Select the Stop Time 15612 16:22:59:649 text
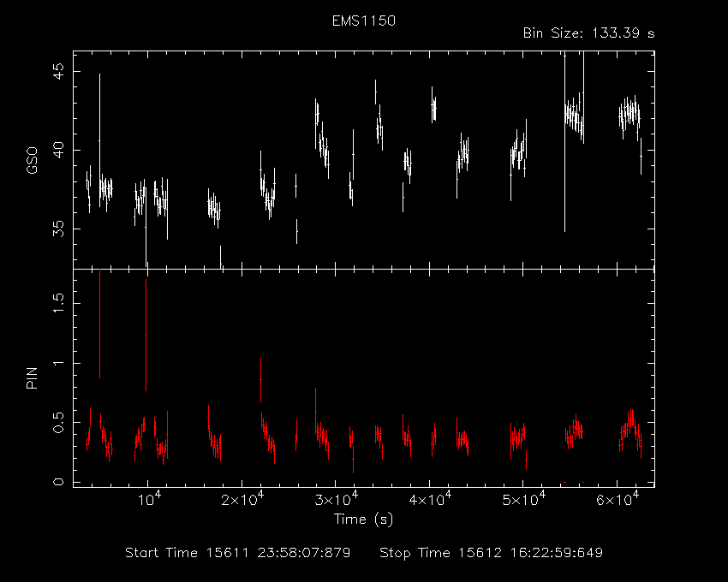This screenshot has width=728, height=582. 492,553
